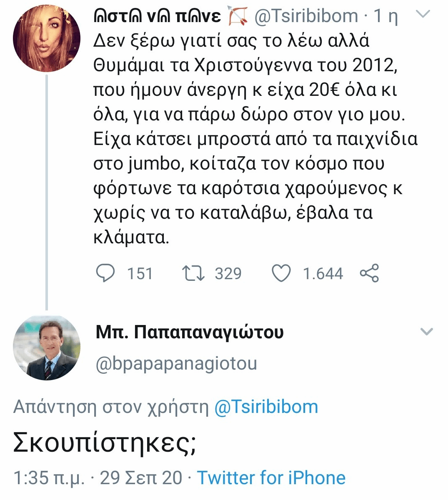Screen dimensions: 448x500
Task: Click the "1 η" timestamp on first tweet
Action: coord(385,16)
